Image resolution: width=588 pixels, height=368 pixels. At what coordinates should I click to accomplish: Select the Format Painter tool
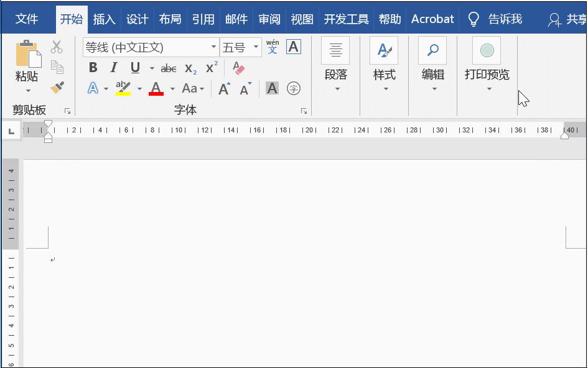point(57,88)
